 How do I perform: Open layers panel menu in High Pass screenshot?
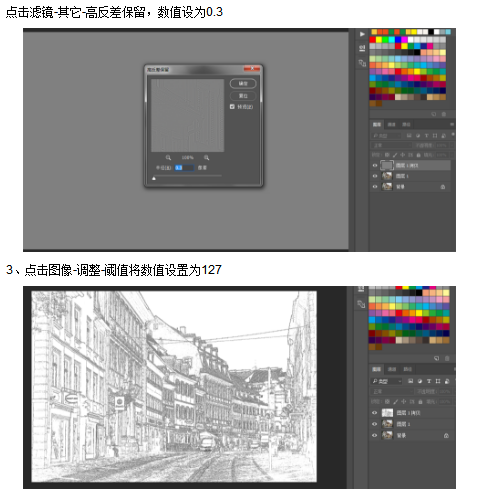click(452, 124)
